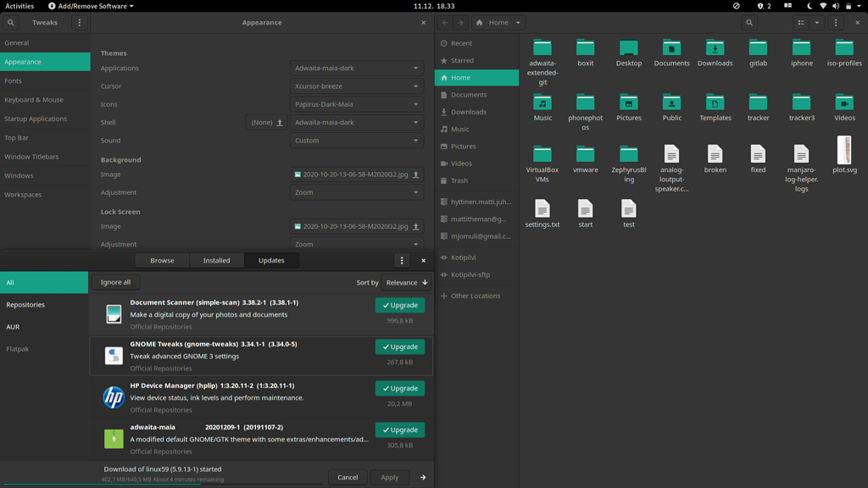Expand the Home path dropdown in Files
Viewport: 868px width, 488px height.
click(x=517, y=23)
